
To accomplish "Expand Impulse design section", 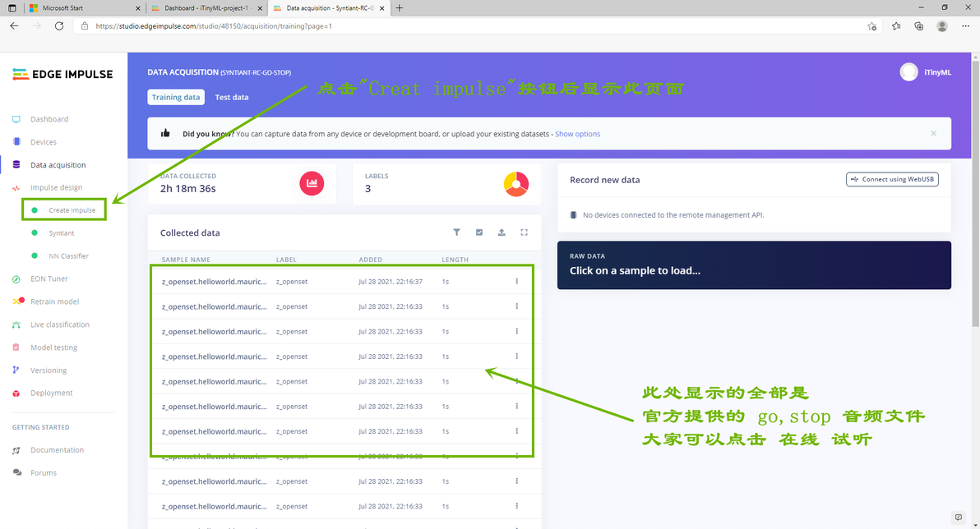I will click(56, 187).
